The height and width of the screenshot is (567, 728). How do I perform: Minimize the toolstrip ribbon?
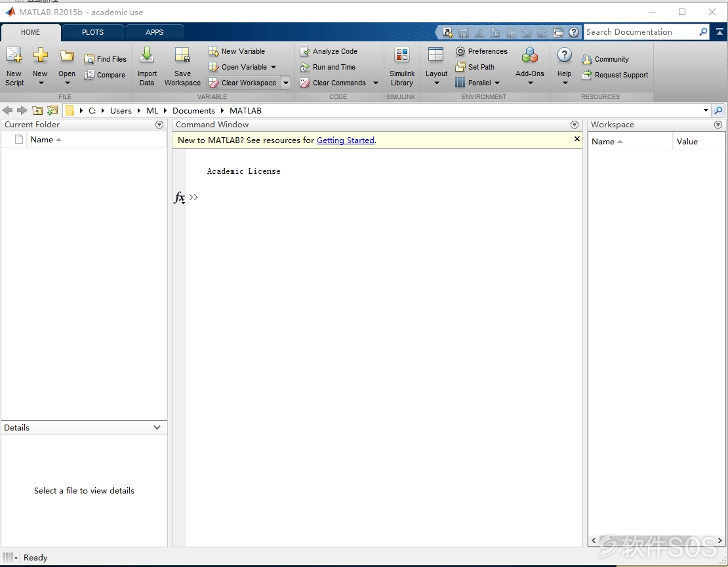pos(719,31)
